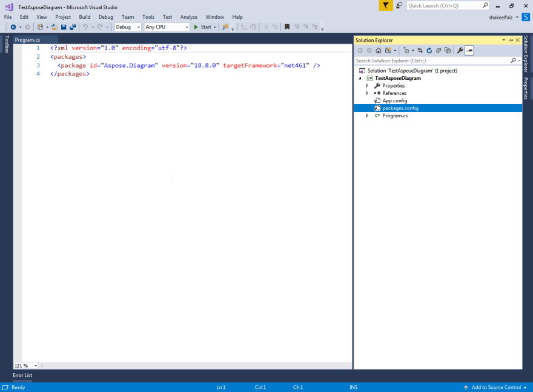533x392 pixels.
Task: Click the Open File folder icon
Action: [x=55, y=27]
